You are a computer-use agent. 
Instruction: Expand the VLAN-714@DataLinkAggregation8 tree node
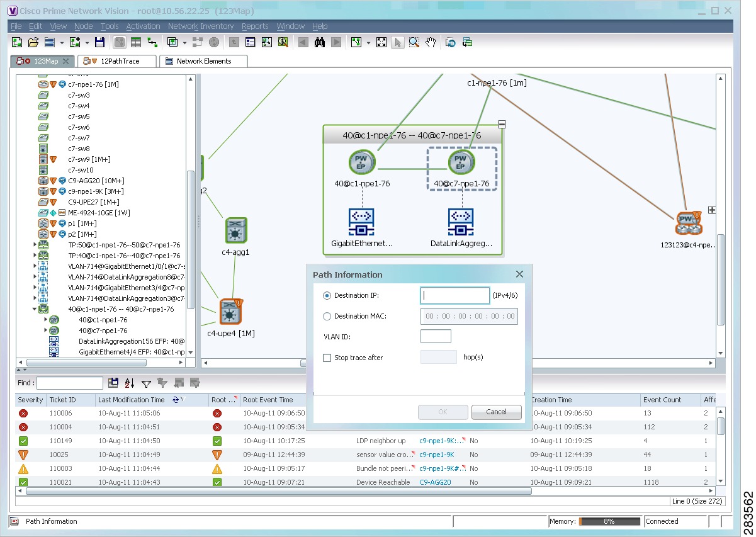click(35, 277)
